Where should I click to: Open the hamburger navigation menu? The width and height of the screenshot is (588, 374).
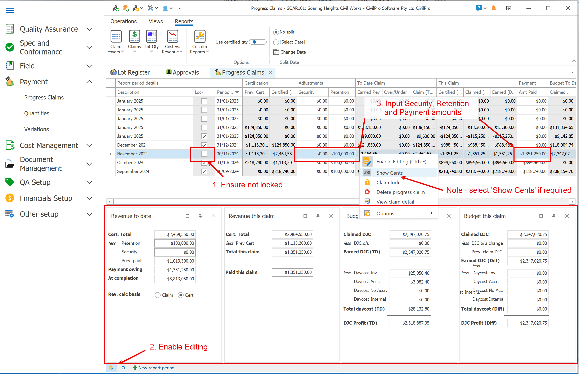point(10,10)
